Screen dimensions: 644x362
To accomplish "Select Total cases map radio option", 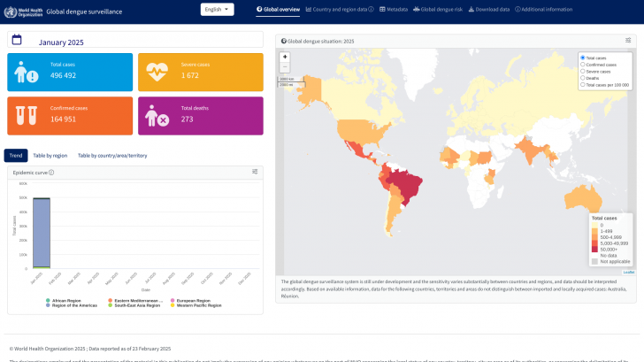I will pyautogui.click(x=582, y=58).
